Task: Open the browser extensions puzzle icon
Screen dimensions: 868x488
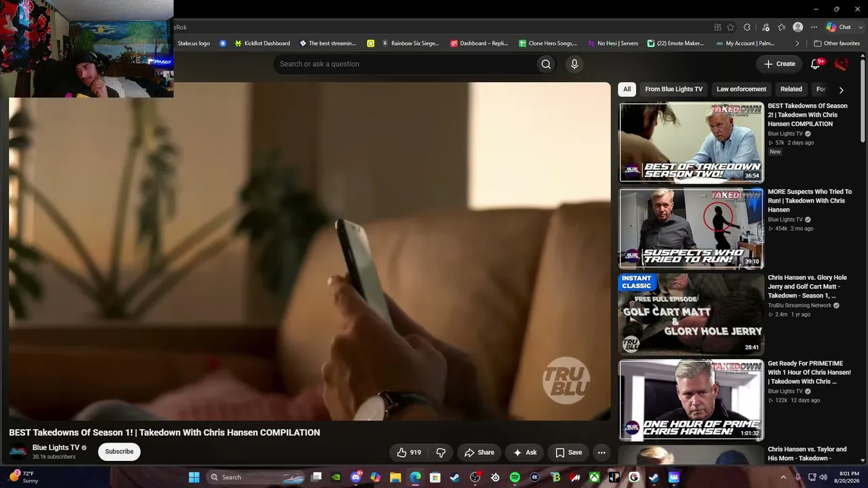Action: pos(747,27)
